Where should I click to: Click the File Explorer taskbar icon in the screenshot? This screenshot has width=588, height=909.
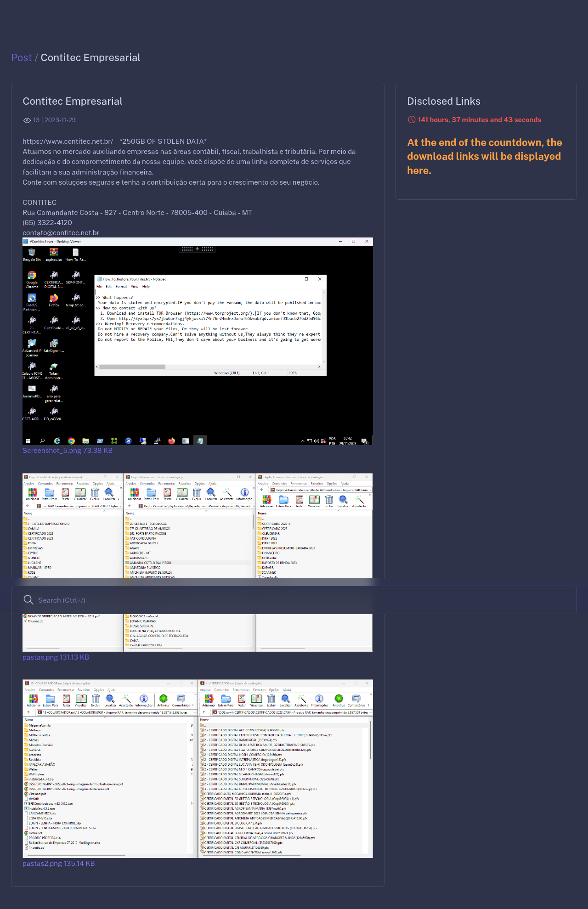85,441
